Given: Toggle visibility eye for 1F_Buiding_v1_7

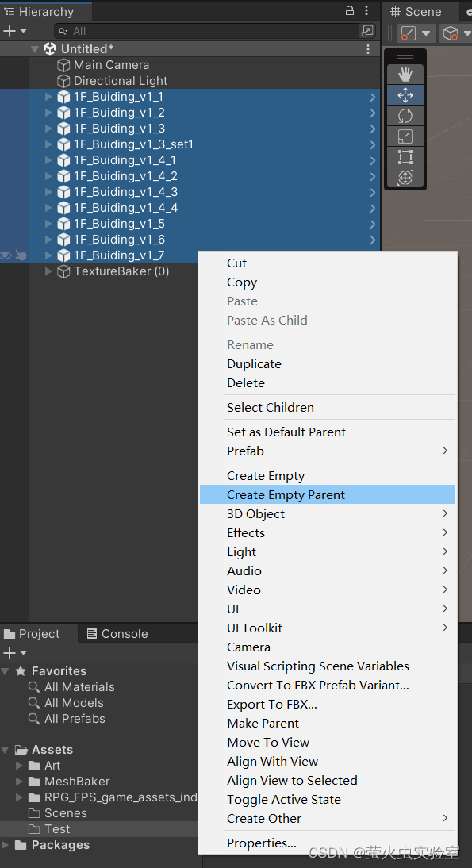Looking at the screenshot, I should click(x=6, y=255).
